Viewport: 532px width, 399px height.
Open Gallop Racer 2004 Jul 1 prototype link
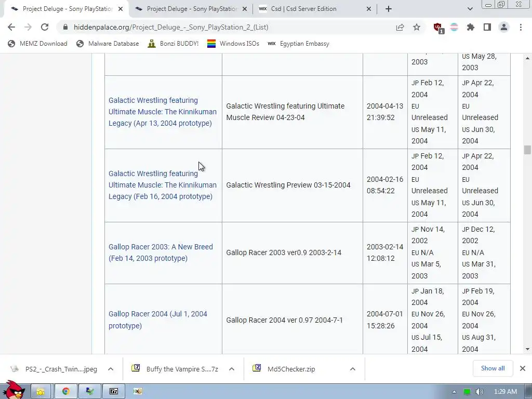[158, 320]
